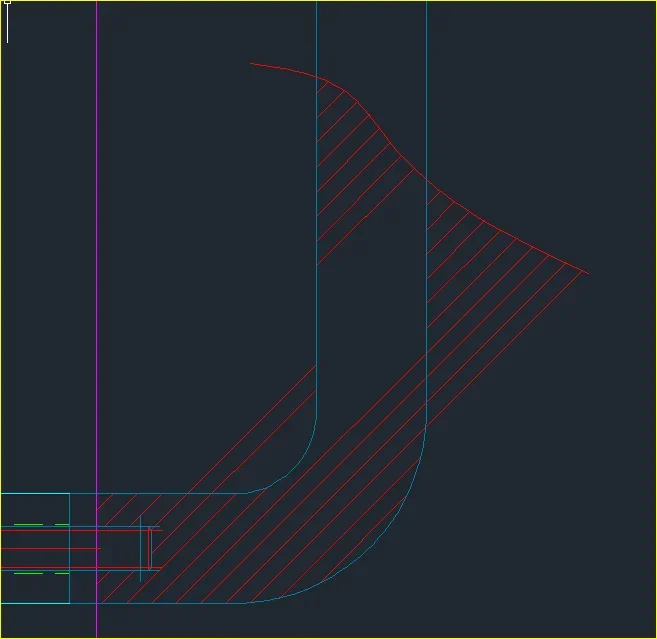
Task: Select the shortest red horizontal centerline
Action: 50,548
